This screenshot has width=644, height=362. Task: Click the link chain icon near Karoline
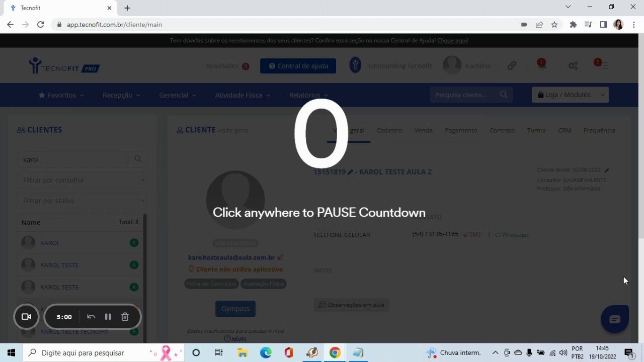(512, 65)
